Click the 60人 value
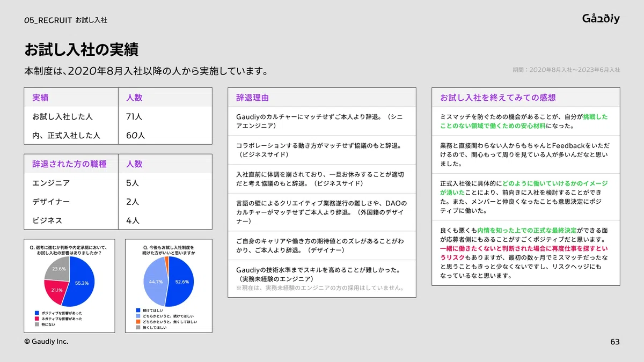The height and width of the screenshot is (362, 644). click(135, 135)
